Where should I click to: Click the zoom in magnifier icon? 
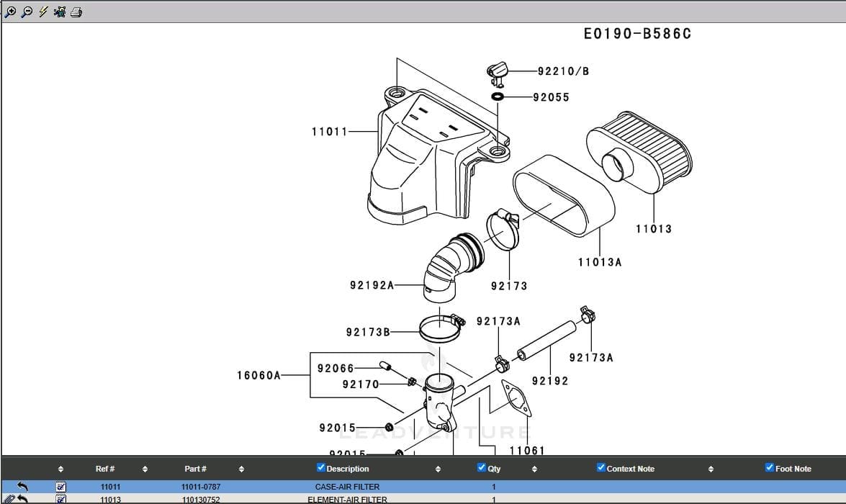(x=10, y=12)
